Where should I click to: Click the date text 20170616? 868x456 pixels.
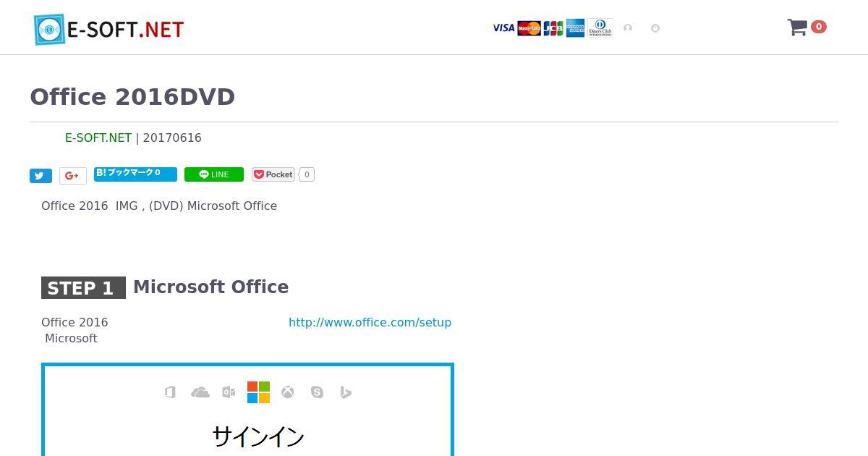point(172,138)
